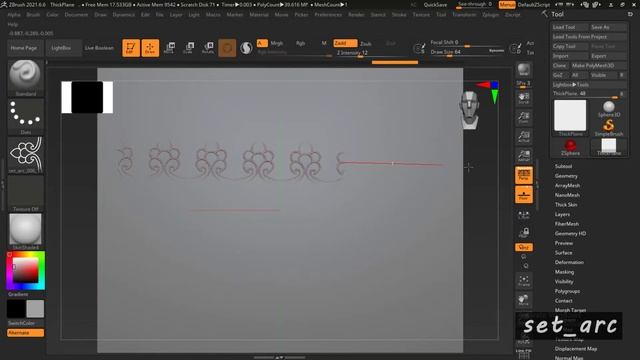Toggle the M material channel

[324, 43]
